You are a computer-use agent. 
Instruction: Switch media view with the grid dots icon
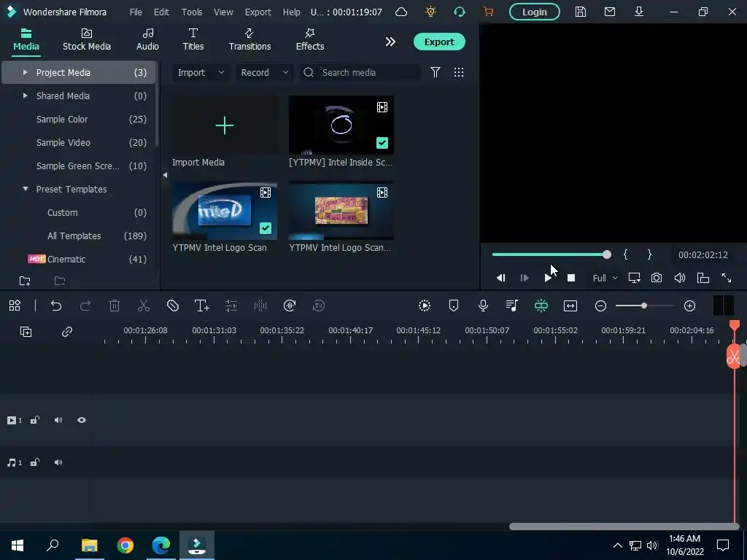(x=459, y=72)
